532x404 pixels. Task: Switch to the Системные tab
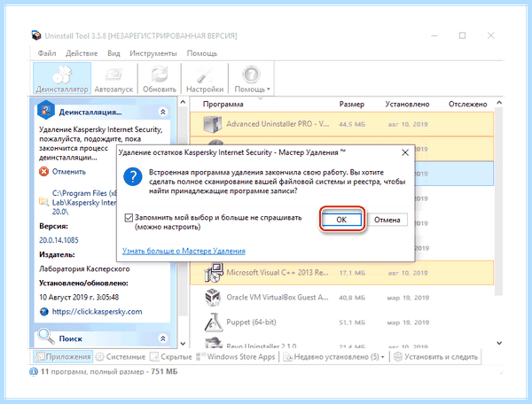[121, 356]
